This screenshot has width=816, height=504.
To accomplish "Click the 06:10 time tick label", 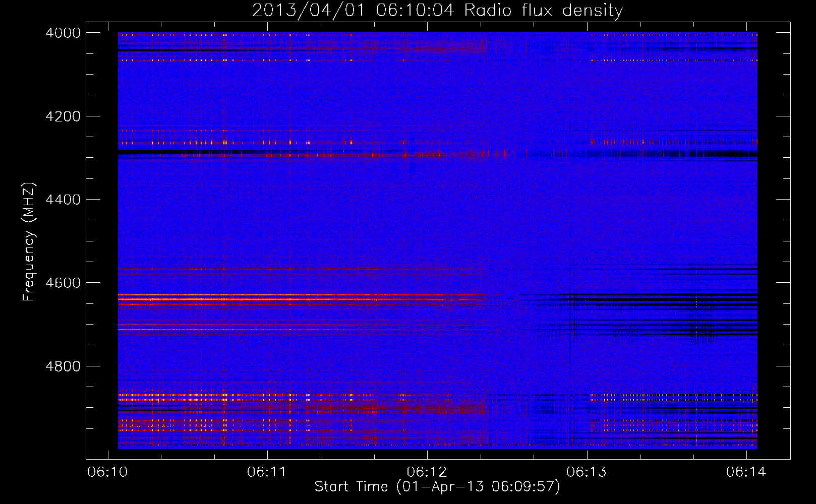I will tap(107, 472).
